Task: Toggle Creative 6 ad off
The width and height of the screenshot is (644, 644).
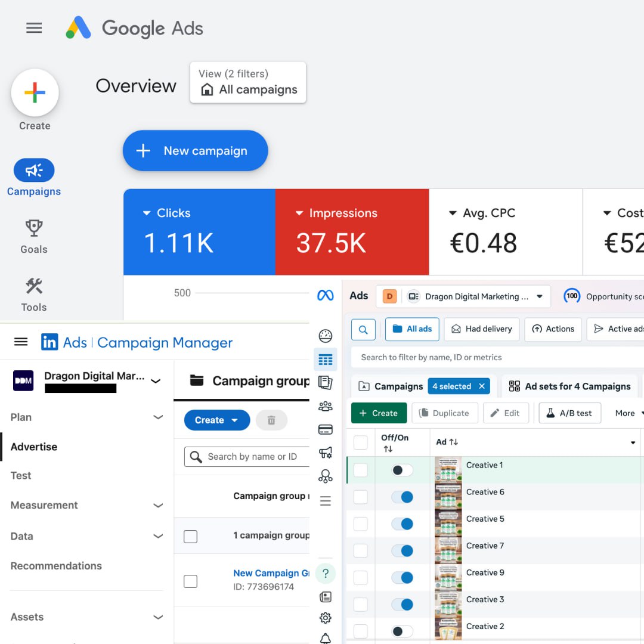Action: pos(402,497)
